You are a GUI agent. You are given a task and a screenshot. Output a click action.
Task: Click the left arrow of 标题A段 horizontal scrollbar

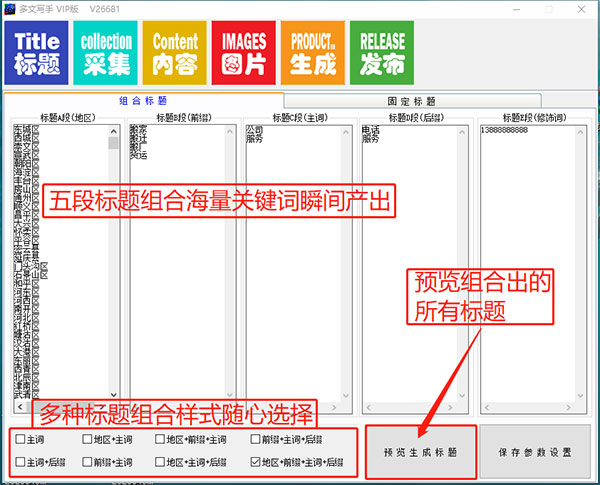click(20, 407)
